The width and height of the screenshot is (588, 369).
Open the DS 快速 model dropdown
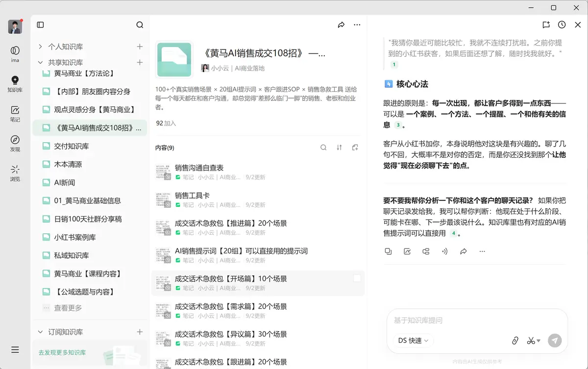click(x=413, y=341)
